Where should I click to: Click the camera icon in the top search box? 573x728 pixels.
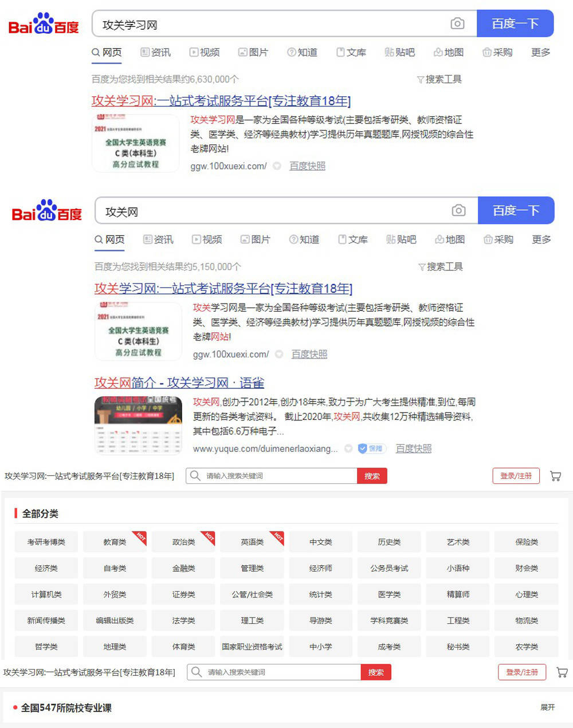pos(457,23)
